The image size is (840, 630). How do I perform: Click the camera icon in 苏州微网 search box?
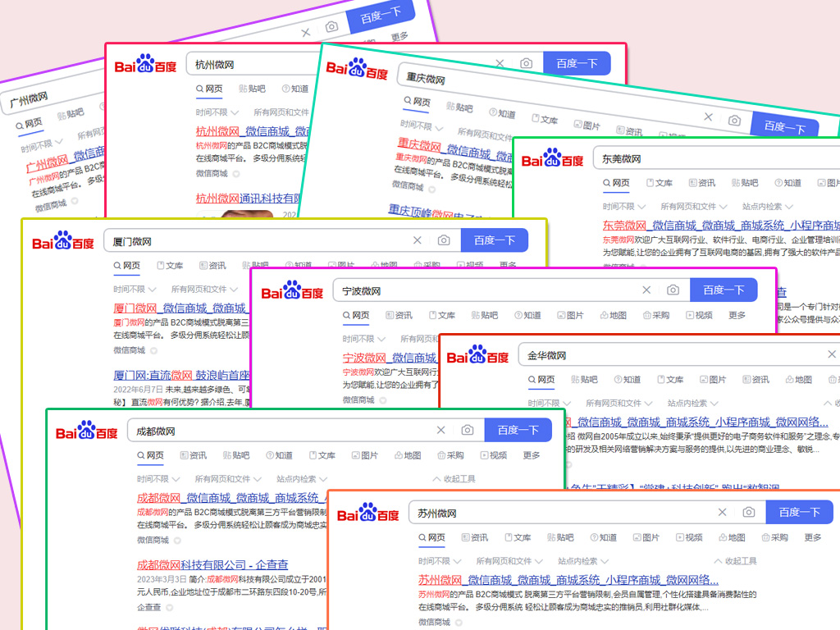[x=748, y=512]
